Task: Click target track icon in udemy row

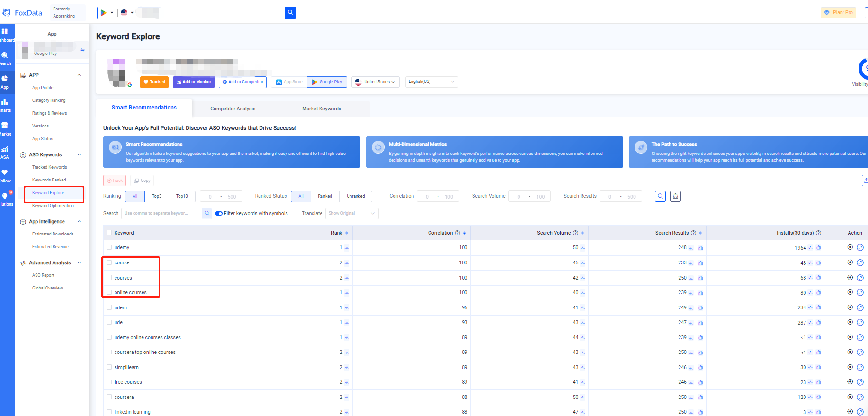Action: coord(850,247)
